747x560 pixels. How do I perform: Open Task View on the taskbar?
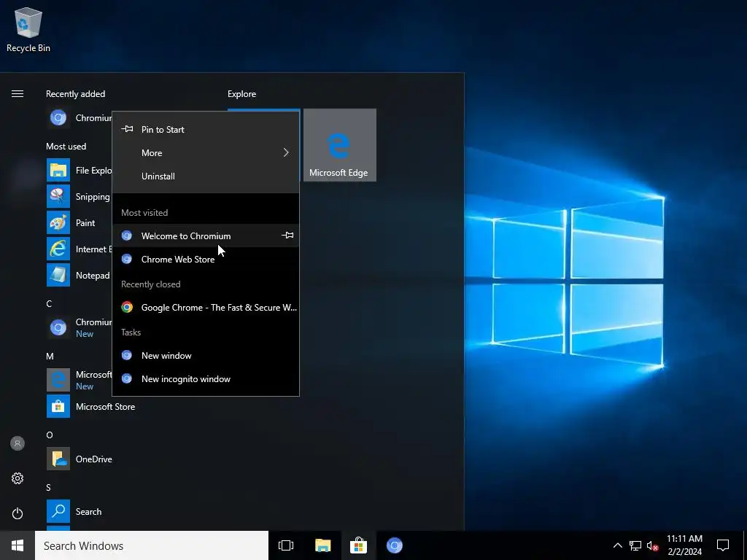coord(286,545)
